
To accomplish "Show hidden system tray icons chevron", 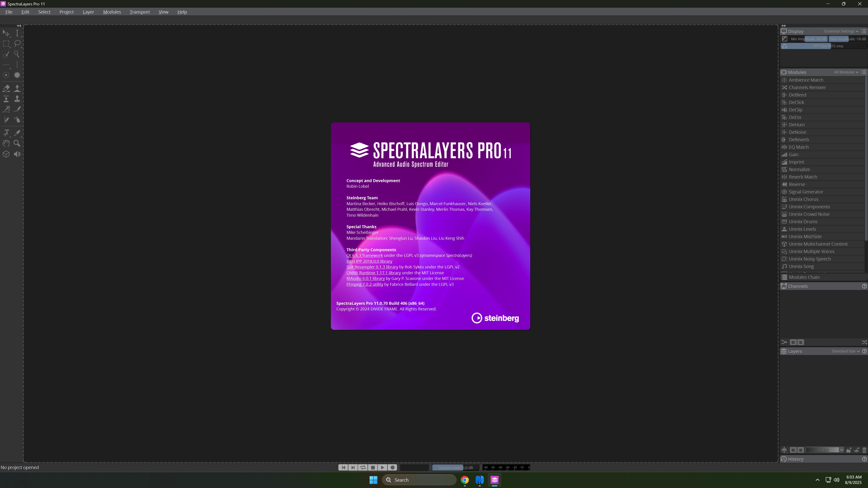I will point(817,480).
